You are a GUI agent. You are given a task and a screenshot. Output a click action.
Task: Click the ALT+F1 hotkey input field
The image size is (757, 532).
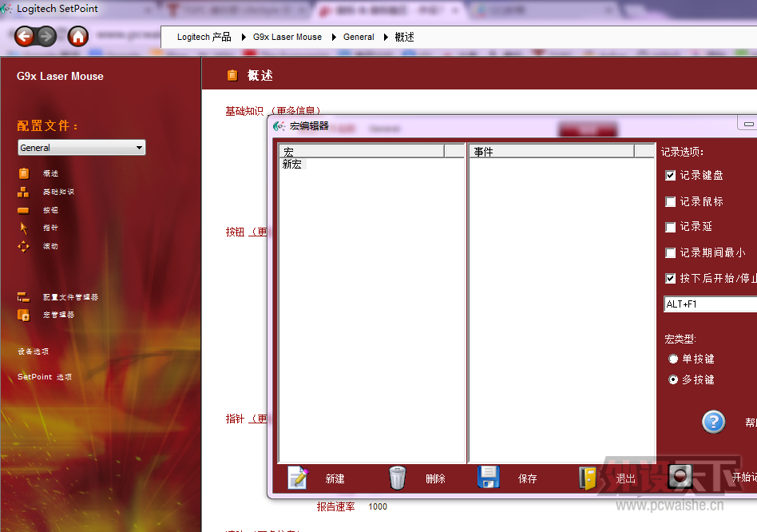point(710,304)
